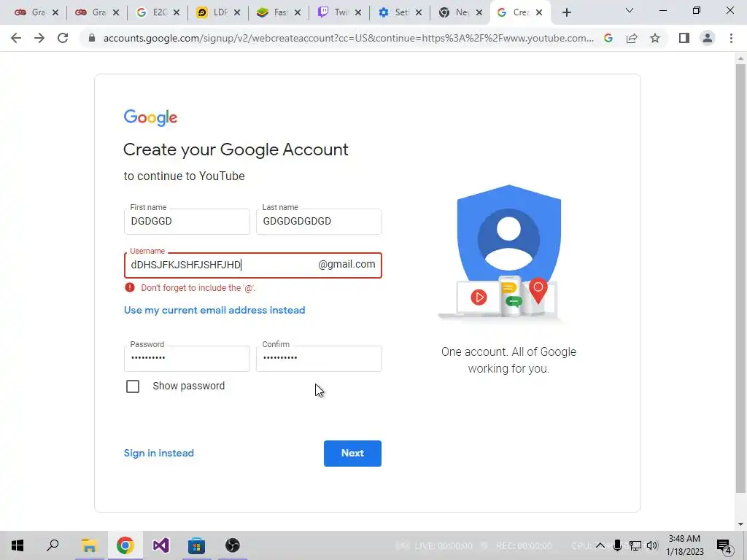Close the LDF tab
This screenshot has height=560, width=747.
[x=237, y=13]
